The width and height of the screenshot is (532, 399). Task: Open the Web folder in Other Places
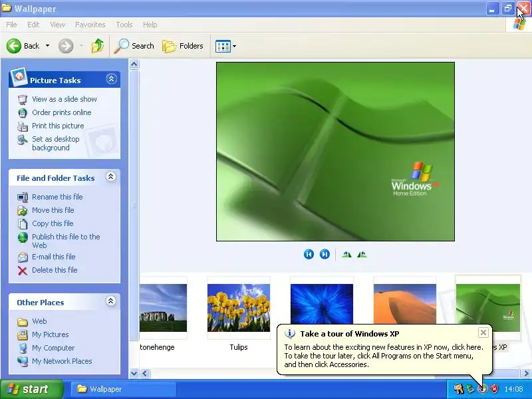coord(39,321)
